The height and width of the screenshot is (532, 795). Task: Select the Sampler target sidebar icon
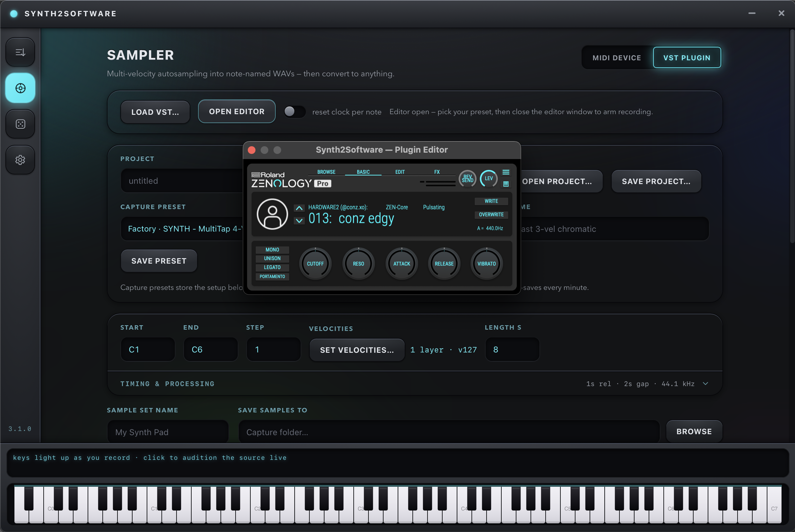pos(20,88)
